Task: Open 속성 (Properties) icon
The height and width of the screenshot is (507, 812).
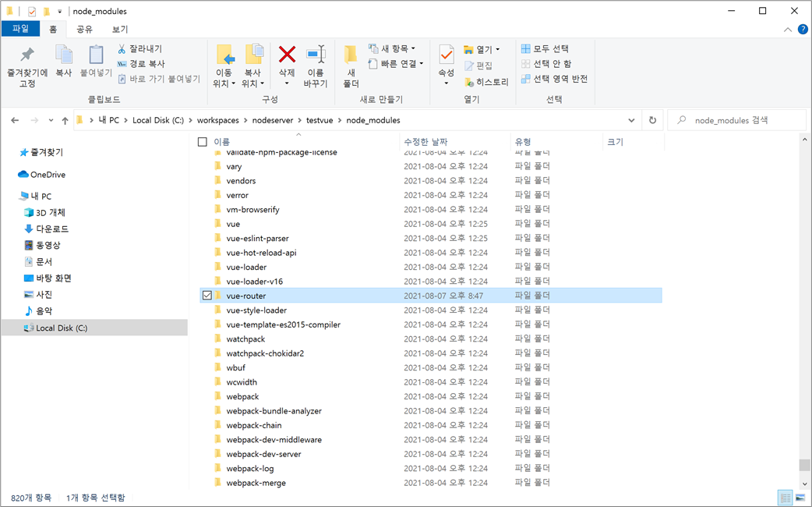Action: point(446,55)
